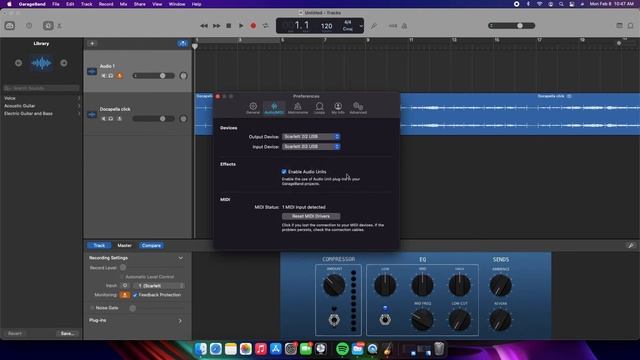Click the Save button in Library

coord(67,333)
